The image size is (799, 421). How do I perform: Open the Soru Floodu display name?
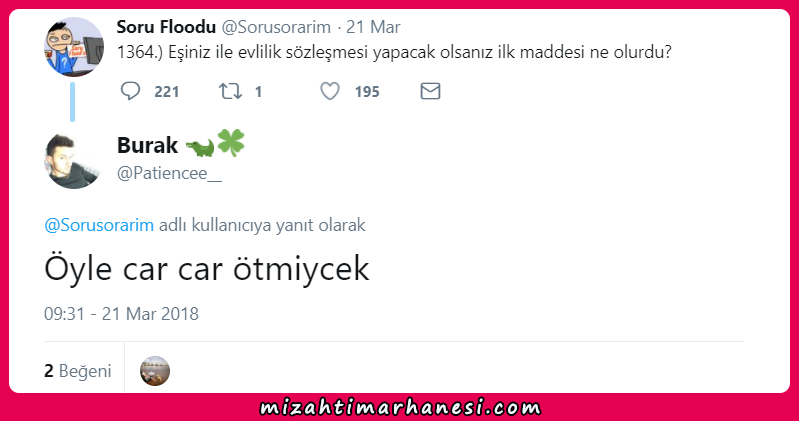166,27
